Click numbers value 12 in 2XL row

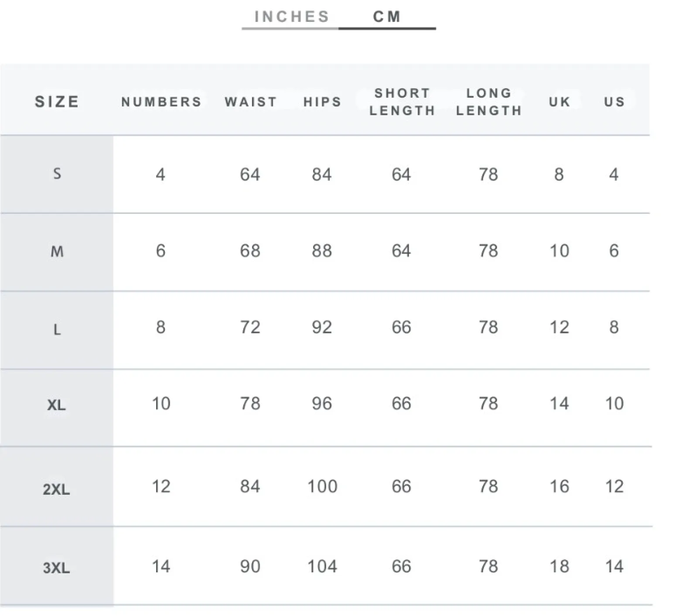click(x=161, y=486)
